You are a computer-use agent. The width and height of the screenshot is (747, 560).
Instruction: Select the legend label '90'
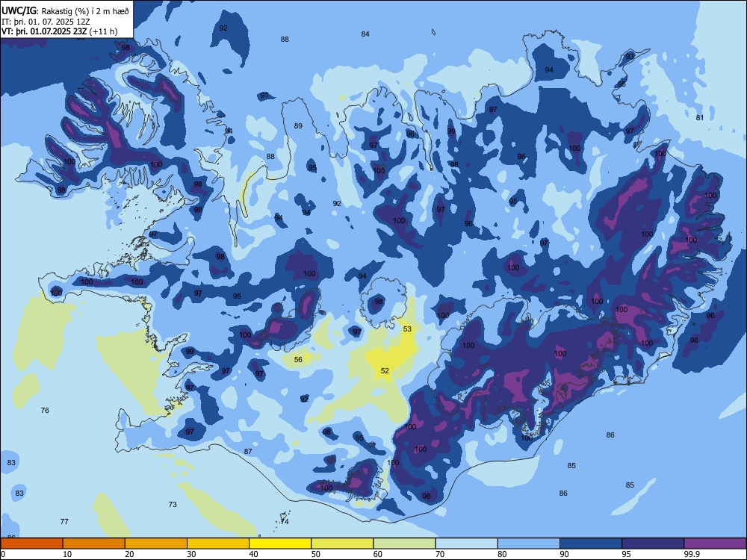tap(564, 554)
